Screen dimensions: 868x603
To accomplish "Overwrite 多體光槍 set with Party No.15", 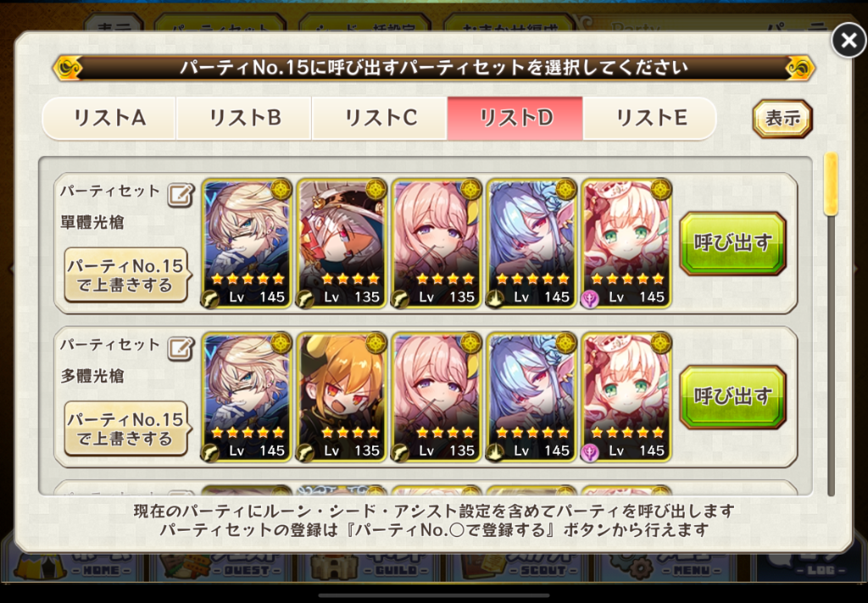I will click(x=126, y=428).
